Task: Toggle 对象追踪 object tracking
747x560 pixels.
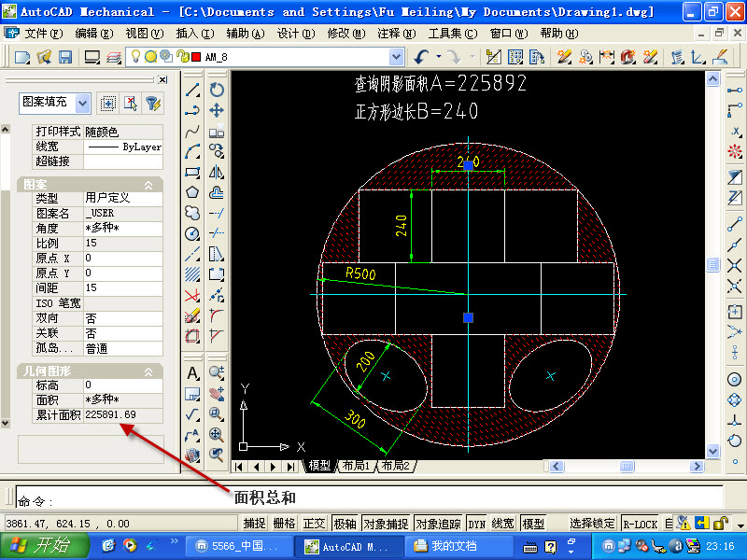Action: click(x=438, y=524)
